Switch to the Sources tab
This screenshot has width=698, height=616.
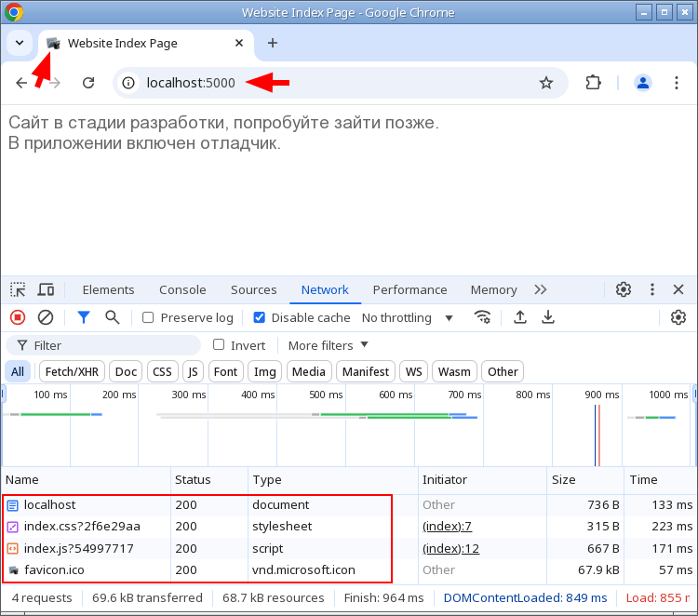[x=254, y=289]
